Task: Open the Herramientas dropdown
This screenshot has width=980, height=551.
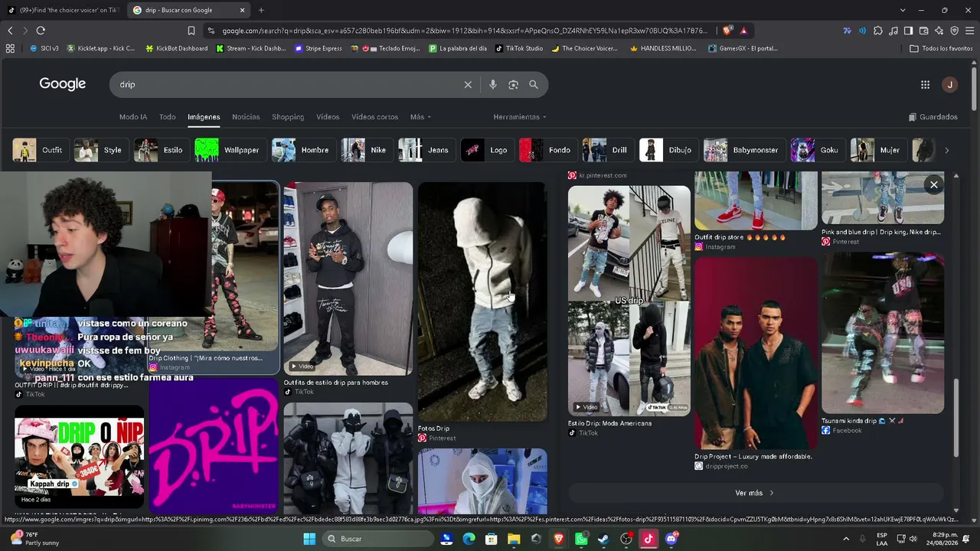Action: [x=520, y=117]
